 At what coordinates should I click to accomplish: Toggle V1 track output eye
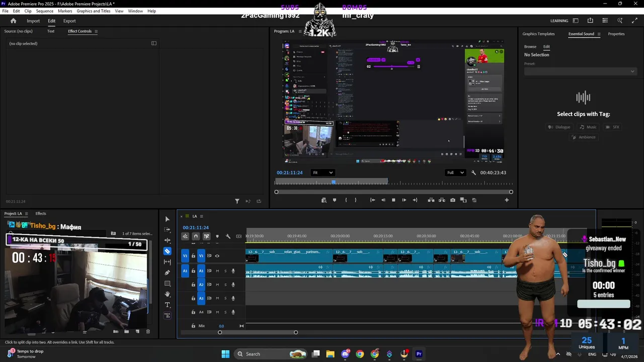pos(217,256)
